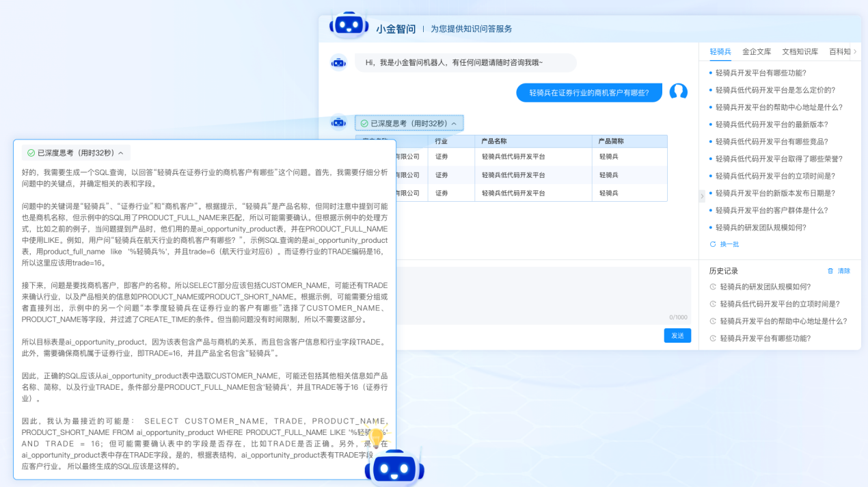Click the clock icon beside 轻骑兵的研发团队规模如何?
The height and width of the screenshot is (487, 868).
pos(713,287)
